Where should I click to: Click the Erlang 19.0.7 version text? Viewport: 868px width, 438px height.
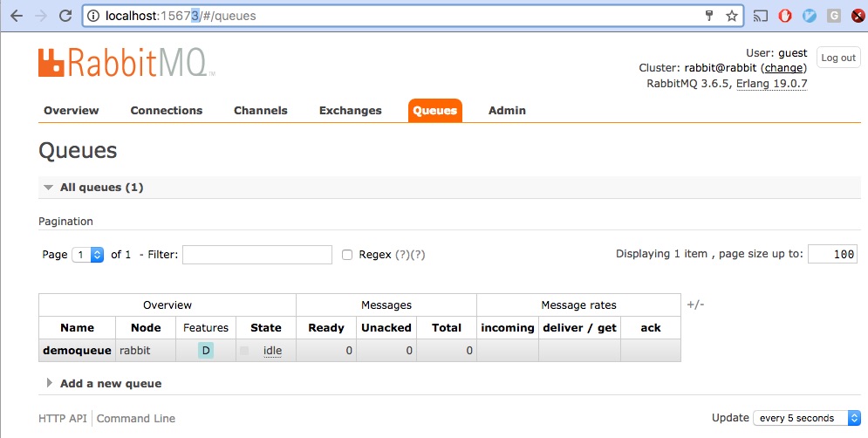click(771, 84)
